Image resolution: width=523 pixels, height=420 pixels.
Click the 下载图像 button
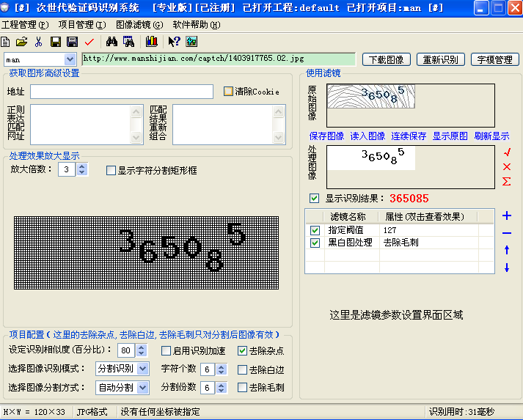[387, 59]
